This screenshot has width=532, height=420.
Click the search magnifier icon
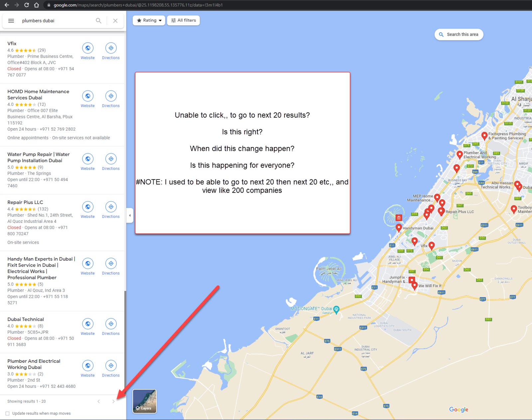(x=98, y=21)
